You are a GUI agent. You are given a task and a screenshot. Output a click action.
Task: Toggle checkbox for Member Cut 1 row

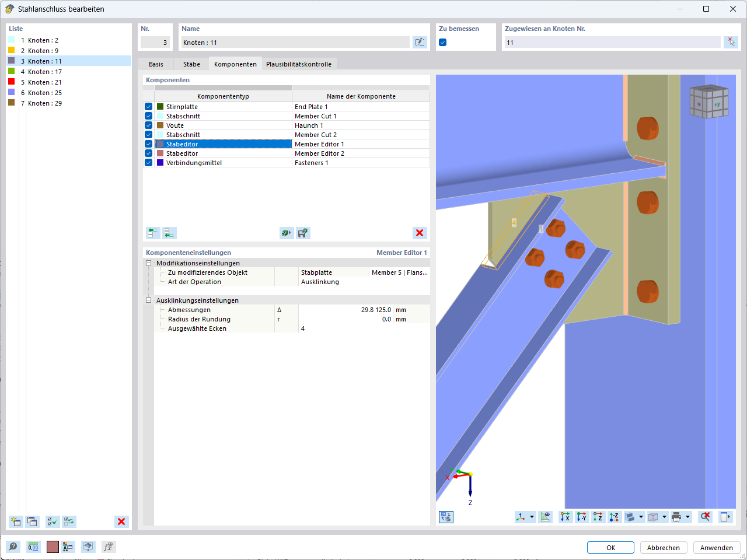149,116
